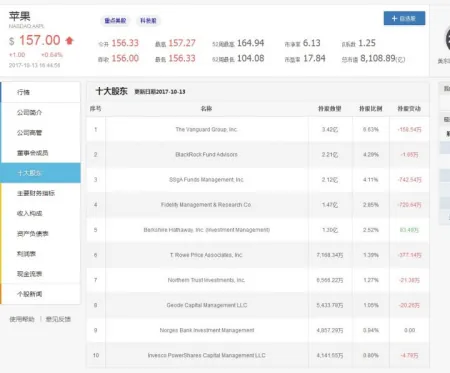Open the 行情 sidebar item
Screen dimensions: 450x373
click(x=40, y=92)
